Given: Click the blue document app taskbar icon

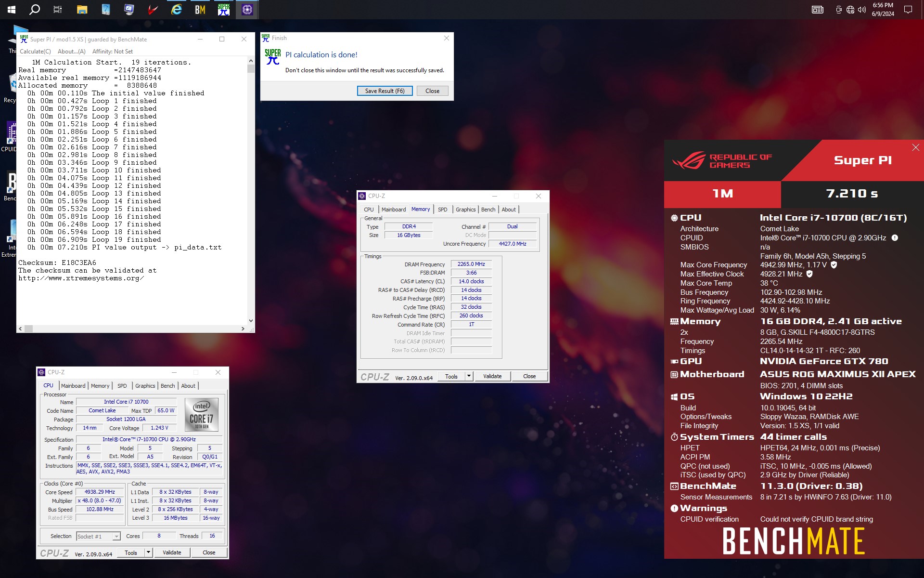Looking at the screenshot, I should (106, 10).
